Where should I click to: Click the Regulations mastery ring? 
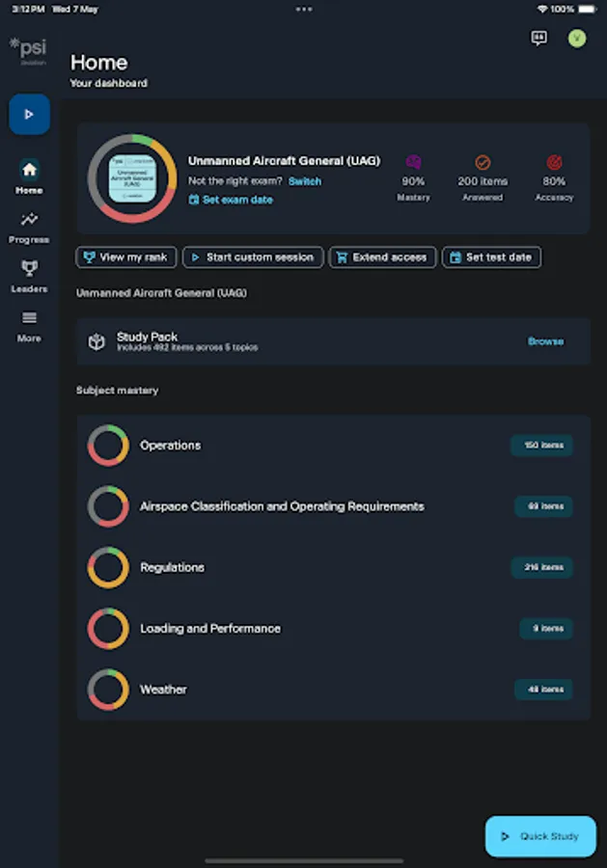click(x=108, y=567)
